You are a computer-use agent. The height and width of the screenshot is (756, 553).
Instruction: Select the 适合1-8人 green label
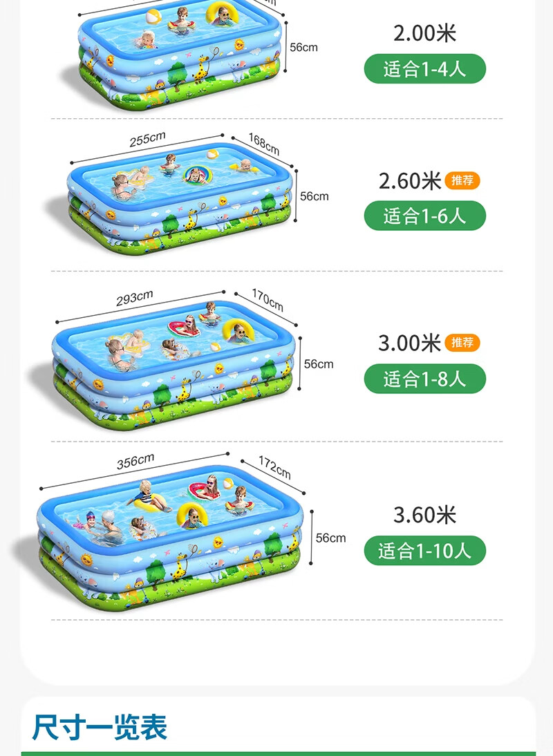coord(425,379)
